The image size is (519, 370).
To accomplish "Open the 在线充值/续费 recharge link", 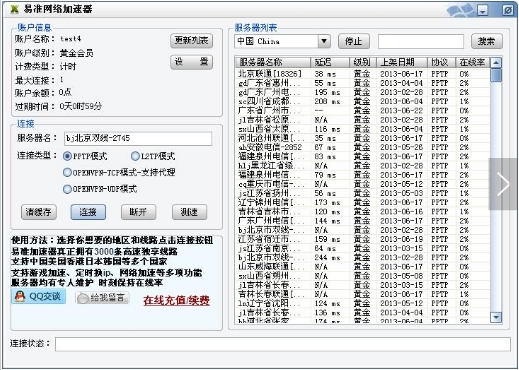I will coord(176,300).
